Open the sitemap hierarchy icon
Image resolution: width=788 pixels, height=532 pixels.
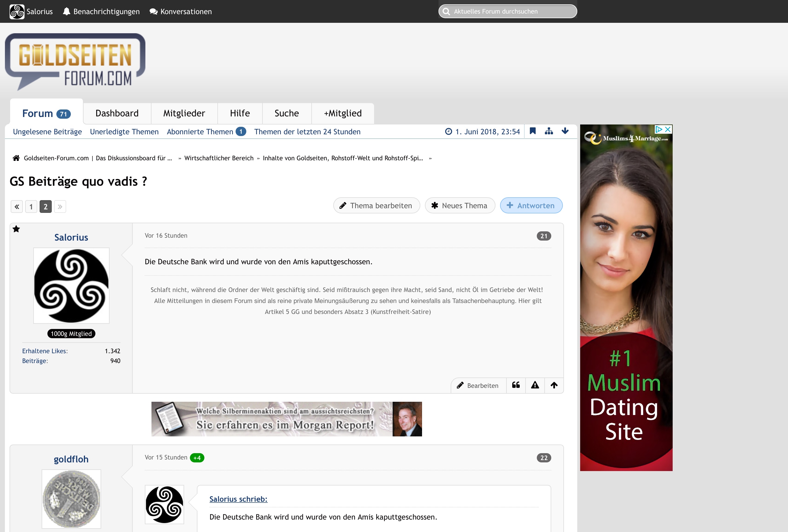click(x=549, y=131)
